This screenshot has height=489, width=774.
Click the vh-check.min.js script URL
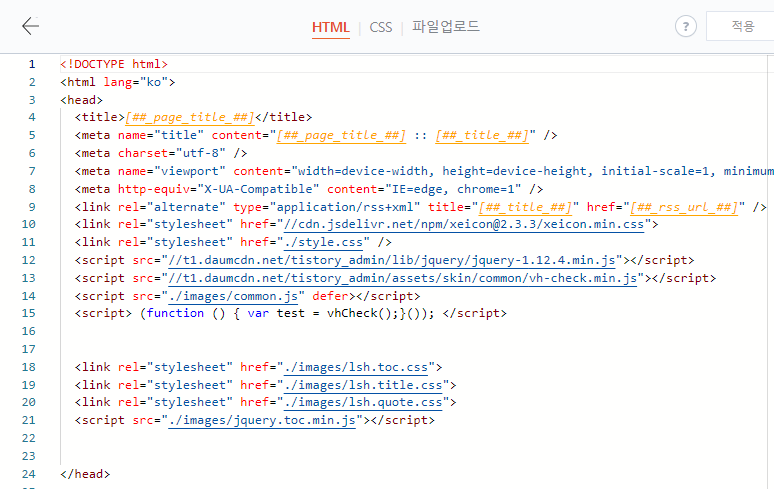403,278
